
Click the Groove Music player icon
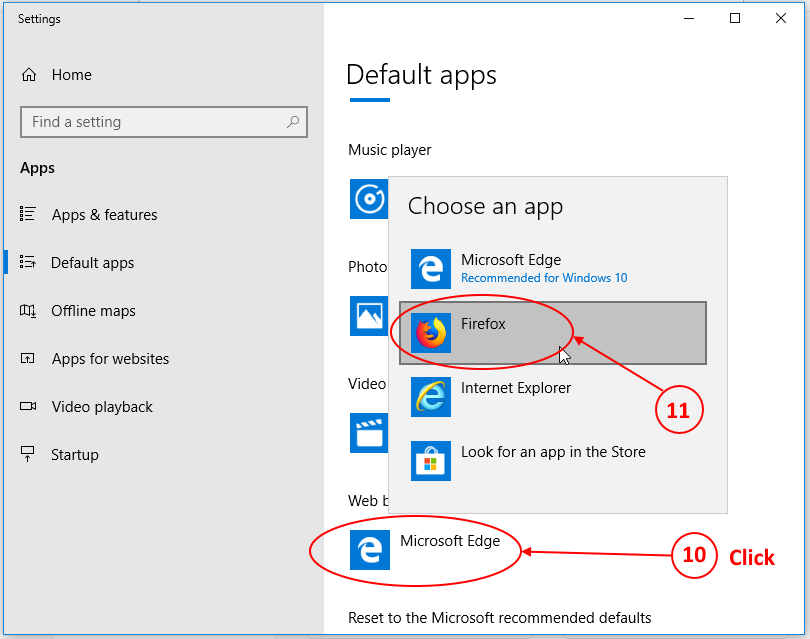[x=369, y=199]
